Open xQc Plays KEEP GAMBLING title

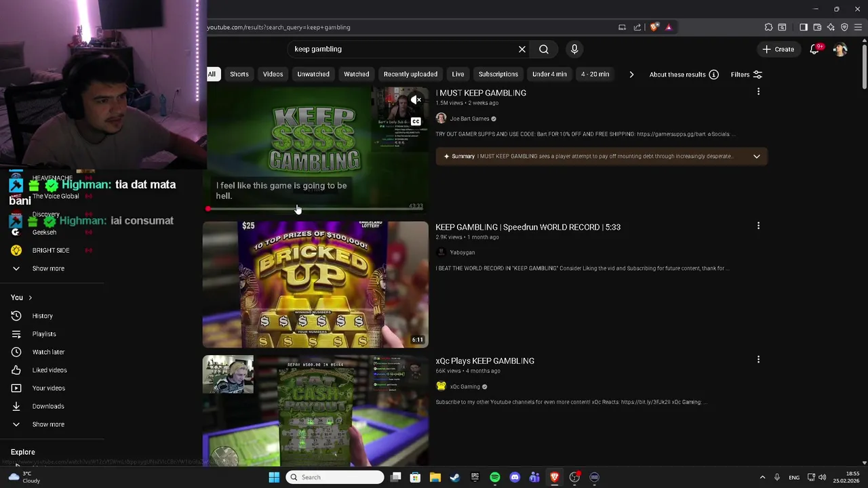click(x=485, y=361)
